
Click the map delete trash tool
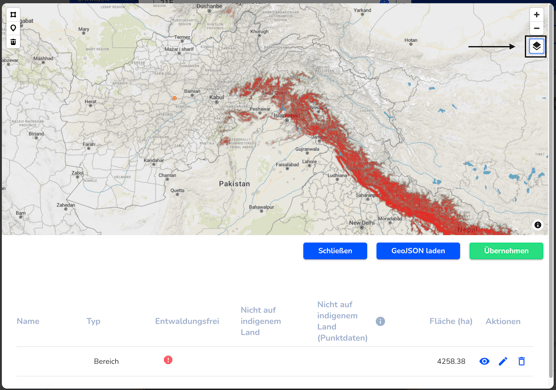[13, 41]
